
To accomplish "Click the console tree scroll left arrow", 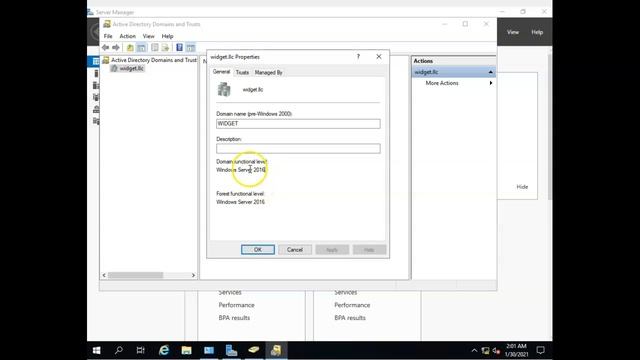I will (104, 276).
